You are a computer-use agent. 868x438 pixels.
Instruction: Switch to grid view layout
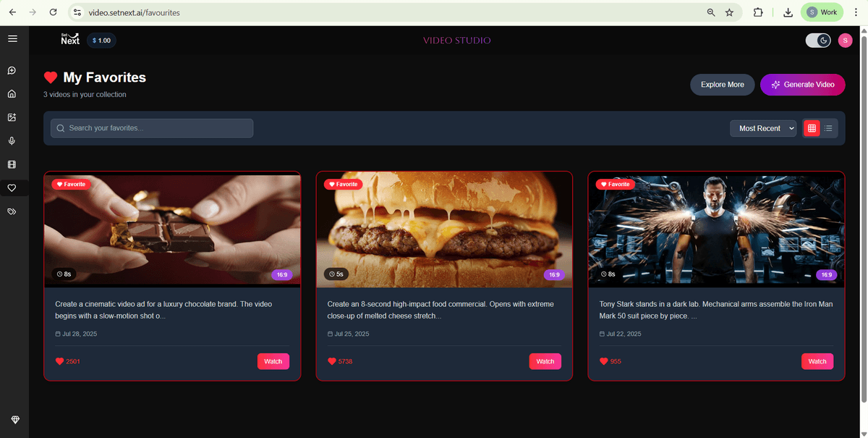pyautogui.click(x=812, y=128)
